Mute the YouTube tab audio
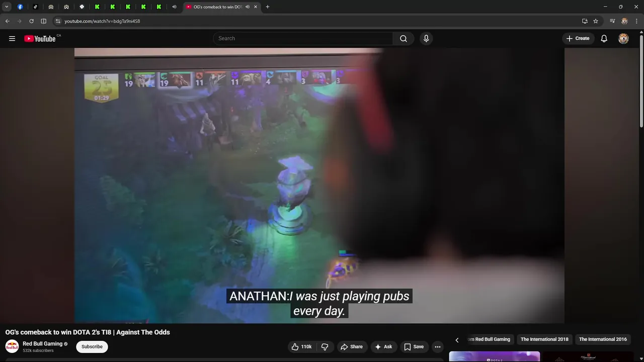644x362 pixels. click(x=248, y=7)
